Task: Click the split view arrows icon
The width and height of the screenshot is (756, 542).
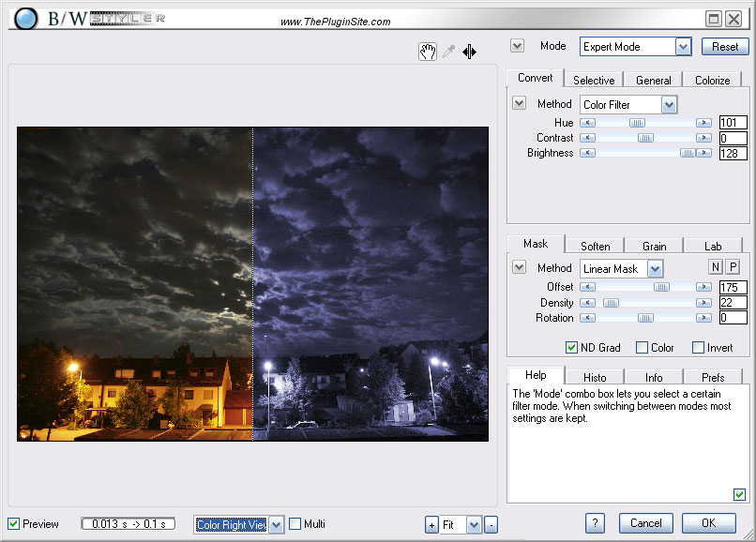Action: tap(469, 53)
